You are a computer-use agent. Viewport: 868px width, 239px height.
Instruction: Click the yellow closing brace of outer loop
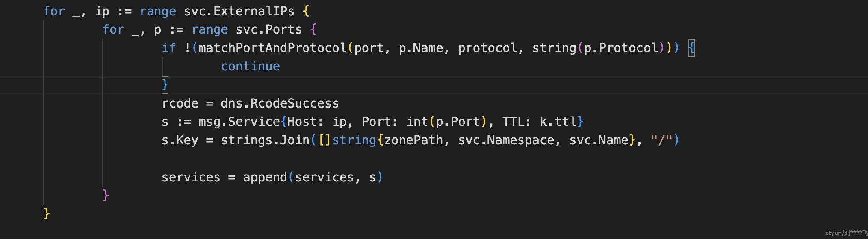point(47,213)
